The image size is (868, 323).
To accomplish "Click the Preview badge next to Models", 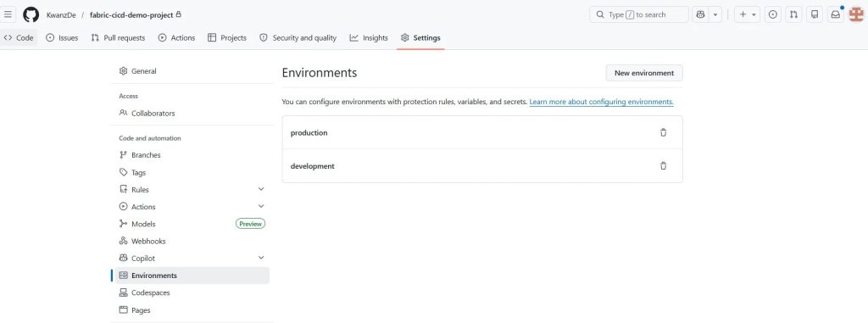I will 250,224.
